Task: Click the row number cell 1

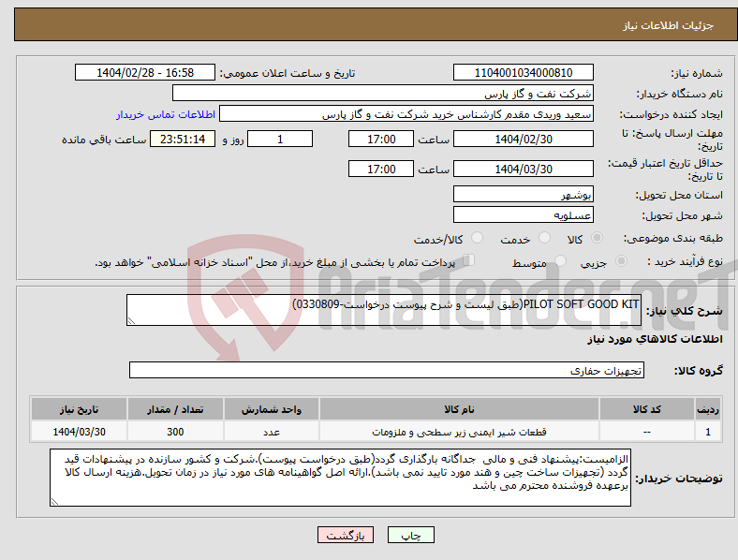Action: click(708, 432)
